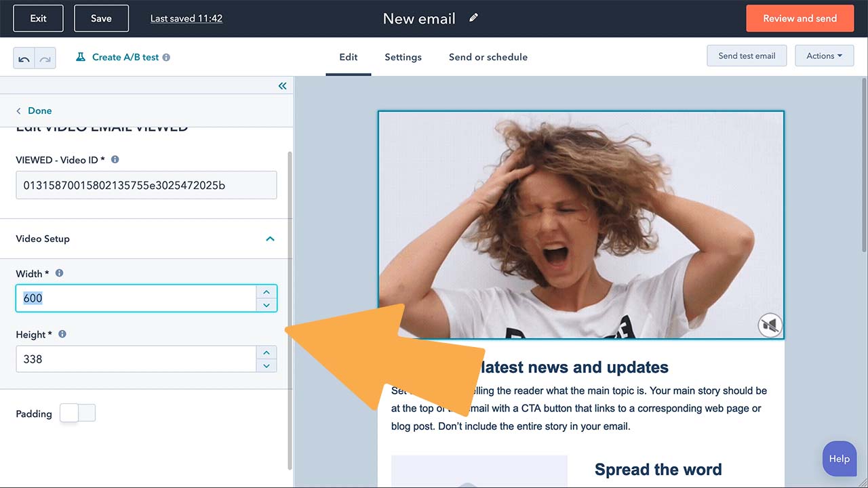Click Review and send button
868x488 pixels.
(800, 18)
